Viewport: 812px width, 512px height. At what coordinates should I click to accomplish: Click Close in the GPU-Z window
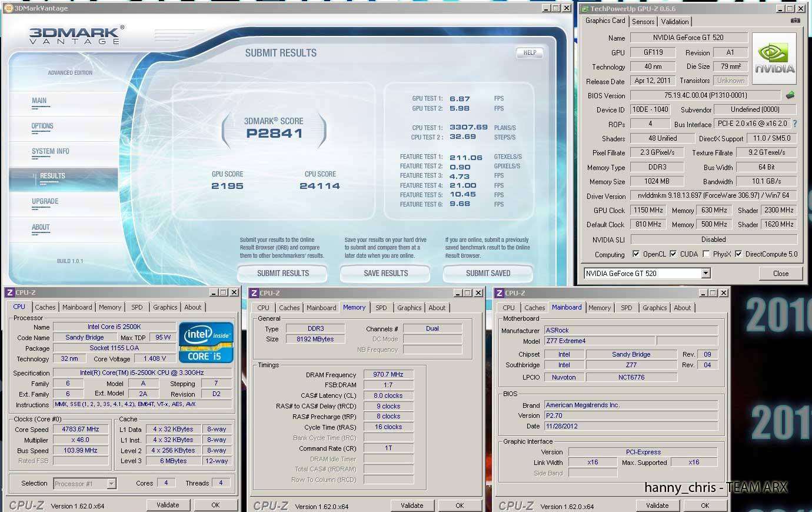coord(781,273)
